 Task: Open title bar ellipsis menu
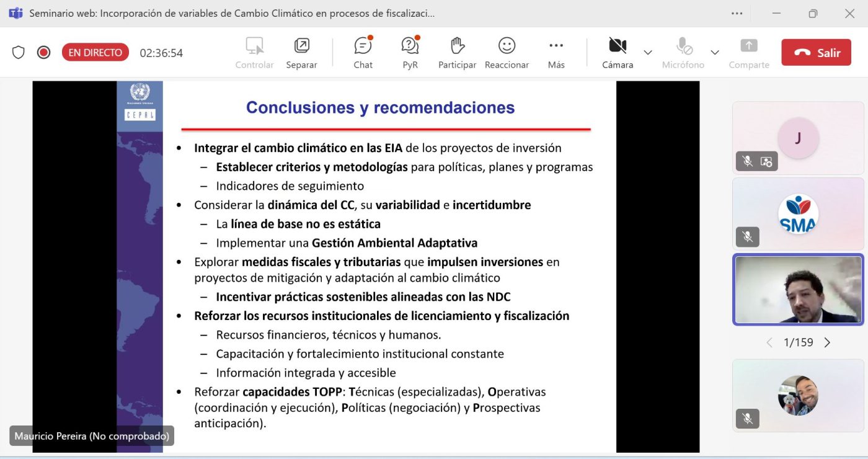coord(737,13)
